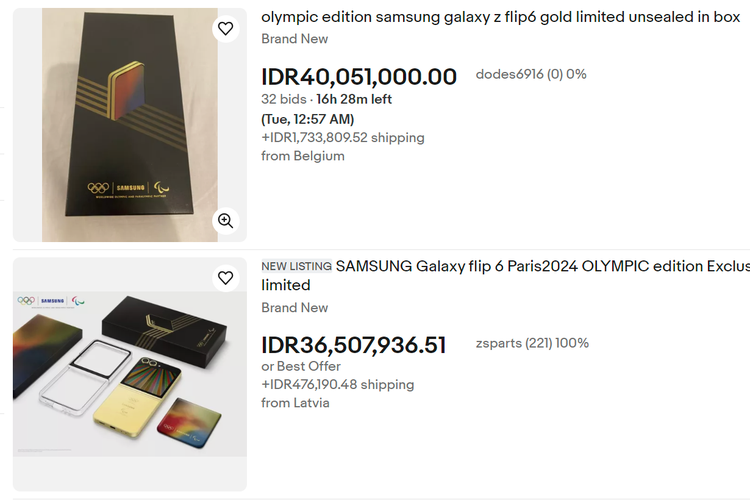750x500 pixels.
Task: Click the heart icon on the Paris2024 listing
Action: point(226,277)
